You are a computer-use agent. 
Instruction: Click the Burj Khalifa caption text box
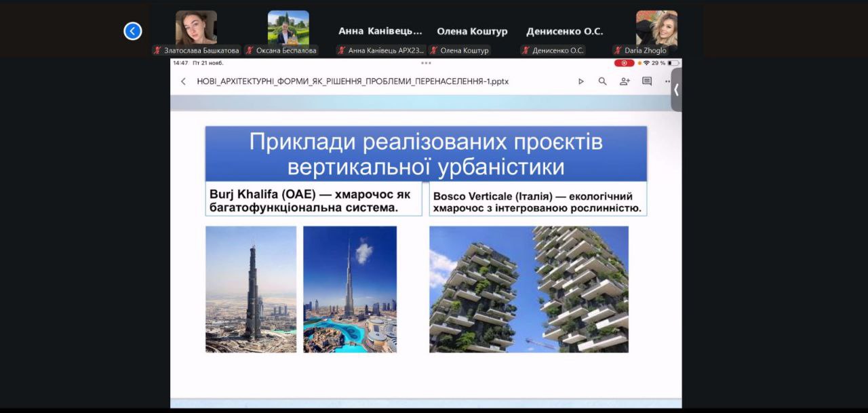pos(313,200)
